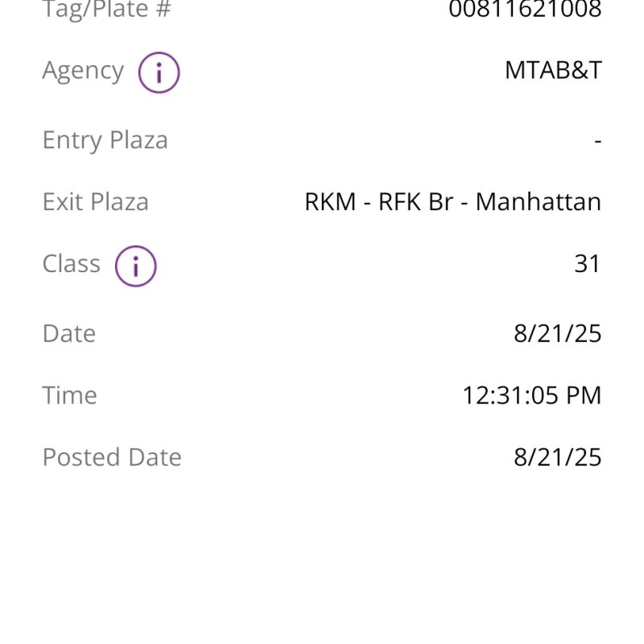
Task: Click the Tag/Plate # label
Action: point(106,10)
